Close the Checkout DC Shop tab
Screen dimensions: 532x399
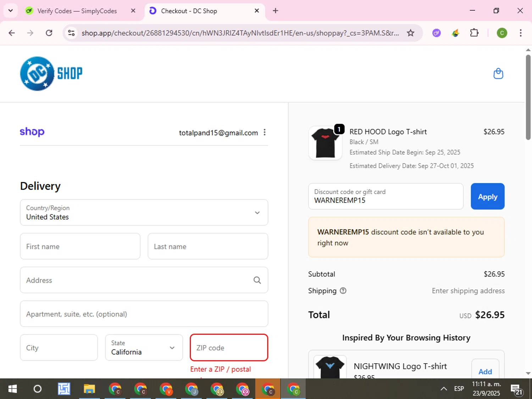coord(257,11)
